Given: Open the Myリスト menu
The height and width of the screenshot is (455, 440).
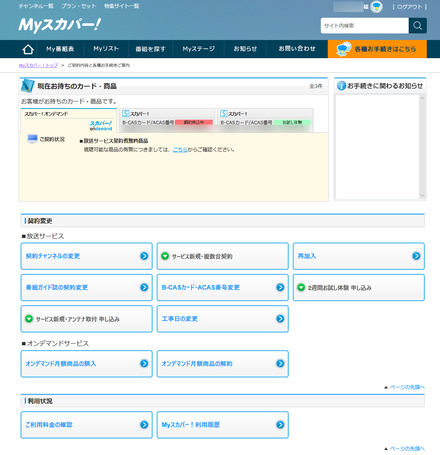Looking at the screenshot, I should 106,49.
